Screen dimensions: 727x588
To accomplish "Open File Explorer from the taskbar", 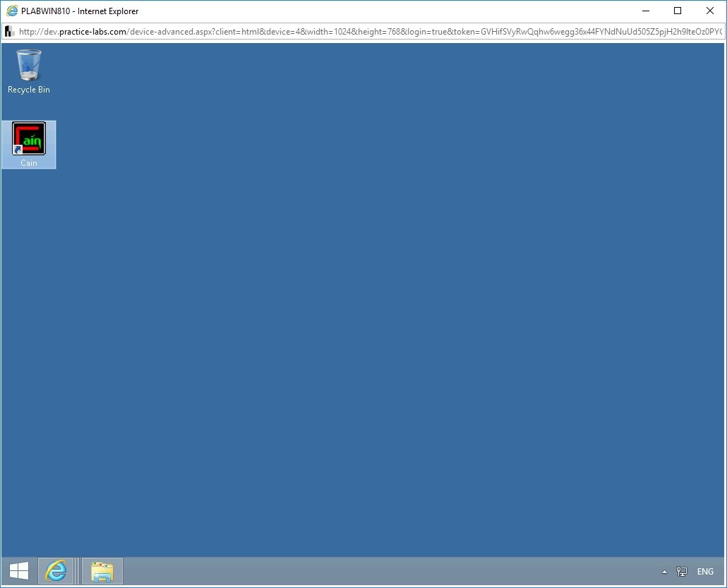I will click(x=102, y=571).
